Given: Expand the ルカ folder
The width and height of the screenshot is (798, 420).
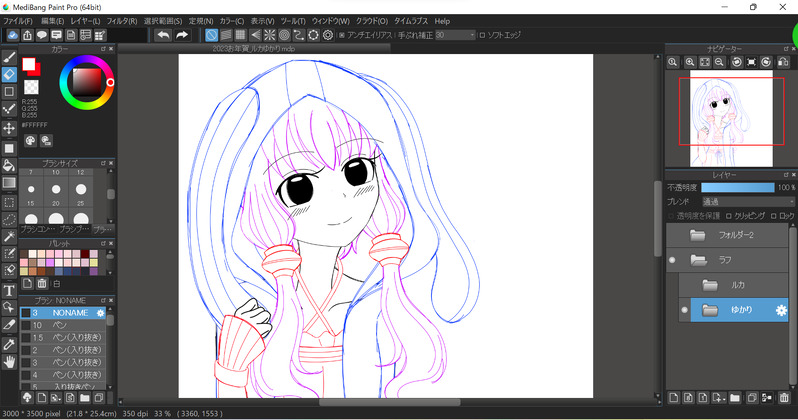Looking at the screenshot, I should (710, 285).
